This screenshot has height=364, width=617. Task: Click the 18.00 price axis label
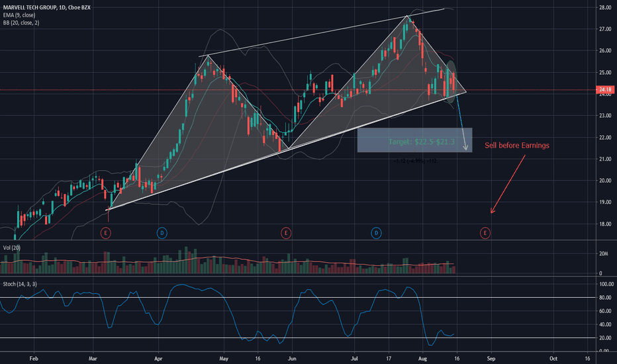pos(605,224)
